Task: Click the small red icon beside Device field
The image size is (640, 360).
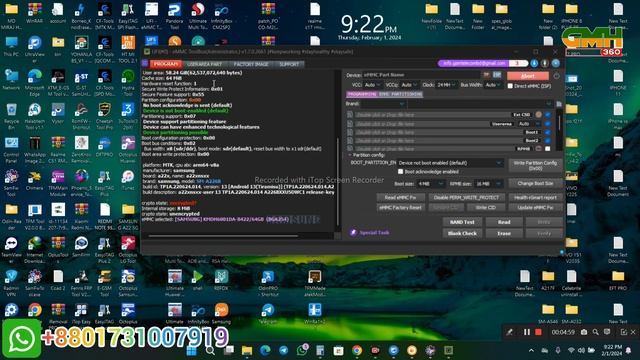Action: [486, 75]
